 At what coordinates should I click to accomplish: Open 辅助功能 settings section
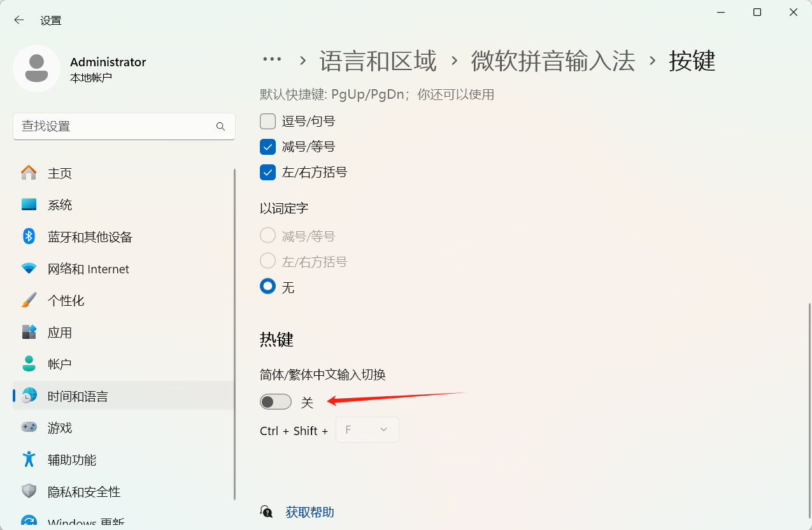pos(124,460)
